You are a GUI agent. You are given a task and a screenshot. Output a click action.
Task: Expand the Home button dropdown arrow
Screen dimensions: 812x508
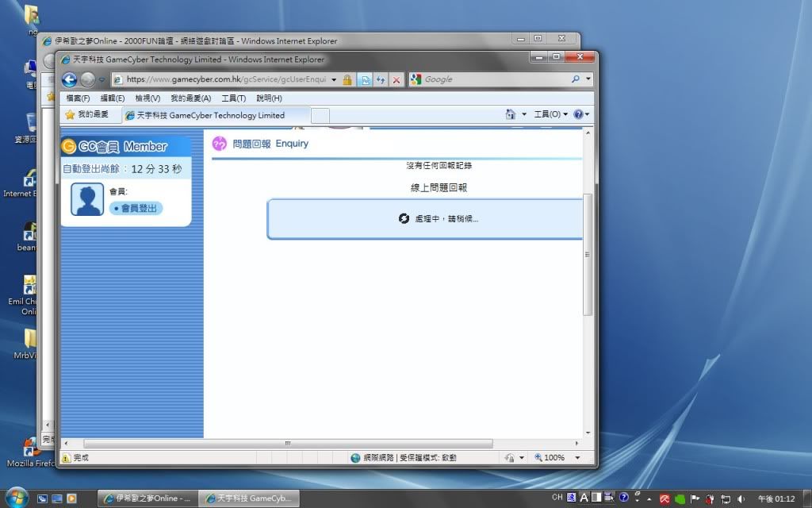(524, 114)
